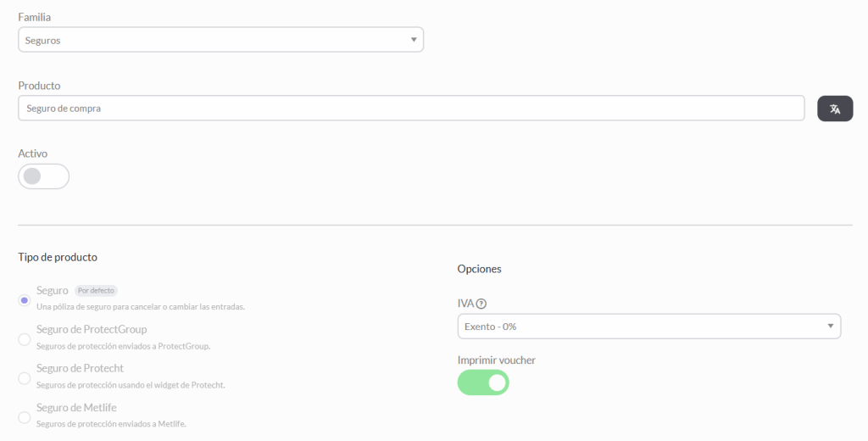Select the Seguro de ProtectGroup radio option
868x441 pixels.
coord(25,339)
